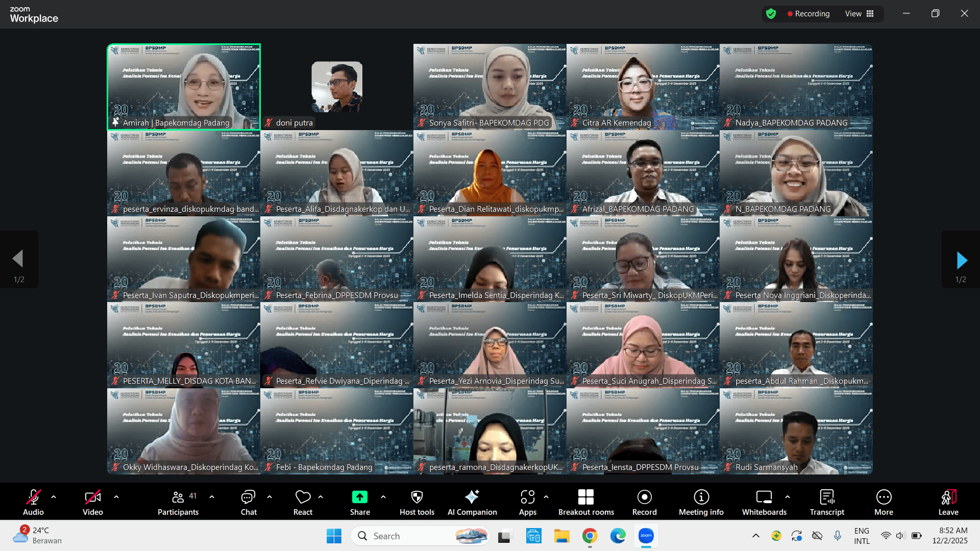Leave the meeting

click(x=948, y=503)
